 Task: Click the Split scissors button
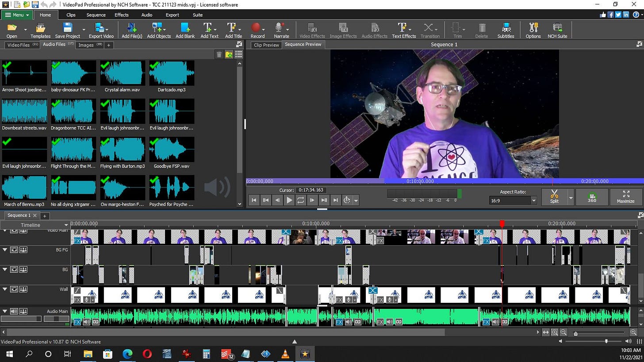(554, 196)
